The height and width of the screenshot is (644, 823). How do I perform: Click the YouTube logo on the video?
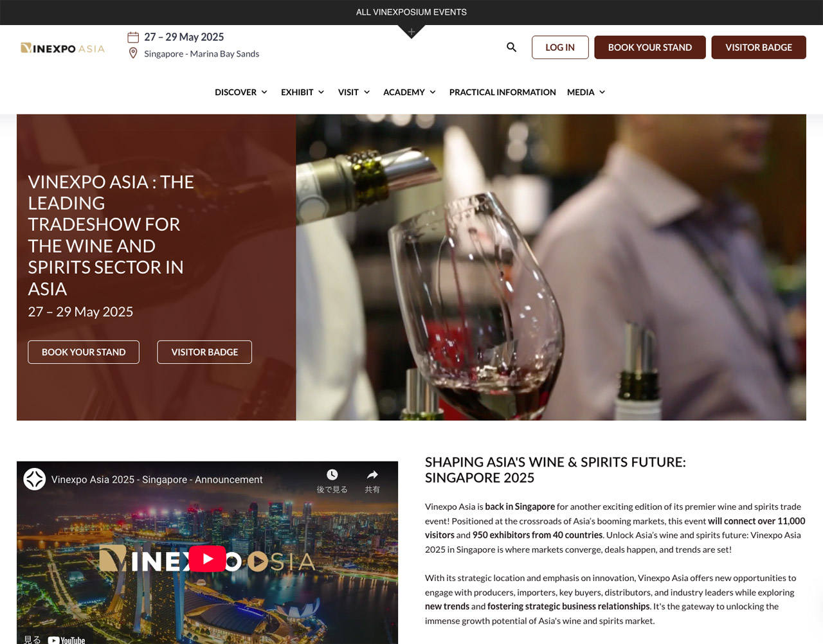pos(66,640)
